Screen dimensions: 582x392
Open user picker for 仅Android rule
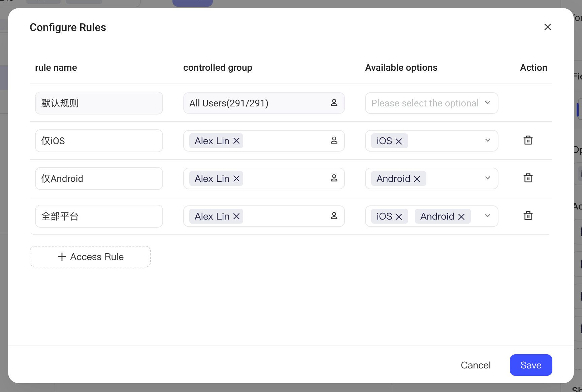pos(334,178)
